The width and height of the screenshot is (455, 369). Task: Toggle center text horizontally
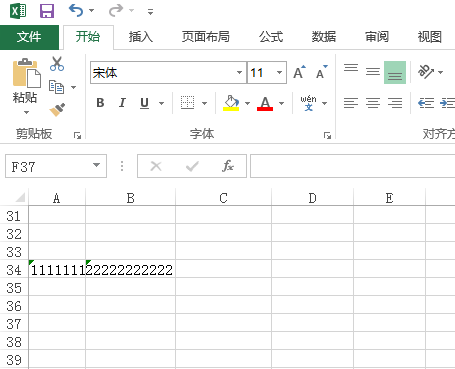[373, 103]
